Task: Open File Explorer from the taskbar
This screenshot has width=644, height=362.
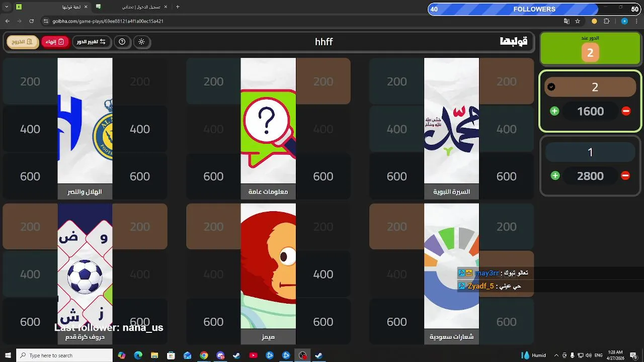Action: (154, 355)
